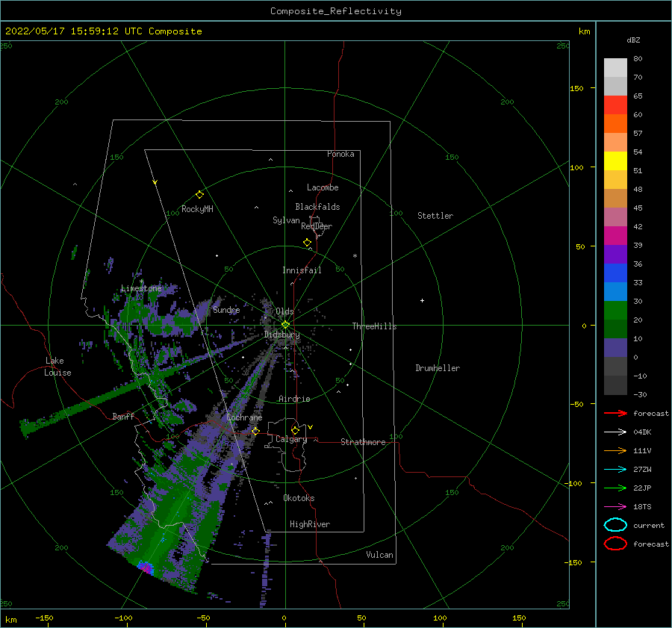
Task: Click the white 04DK arrow icon
Action: [x=615, y=432]
